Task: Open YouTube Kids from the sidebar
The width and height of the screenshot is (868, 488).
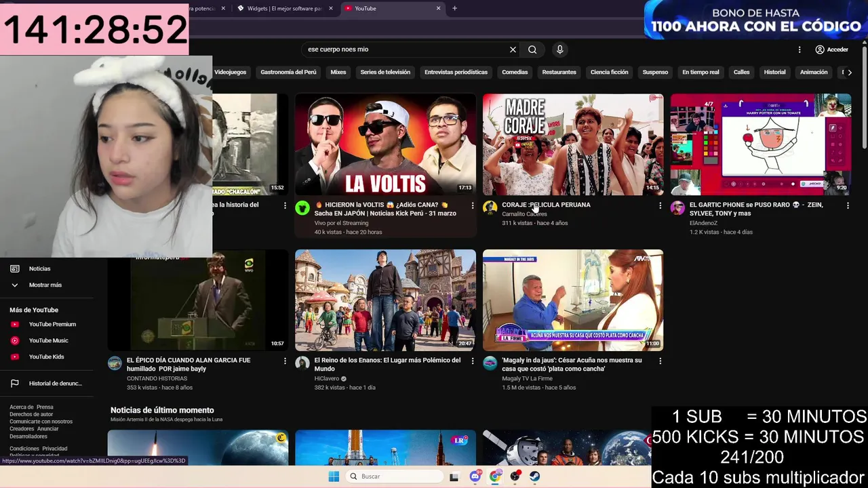Action: pyautogui.click(x=47, y=357)
